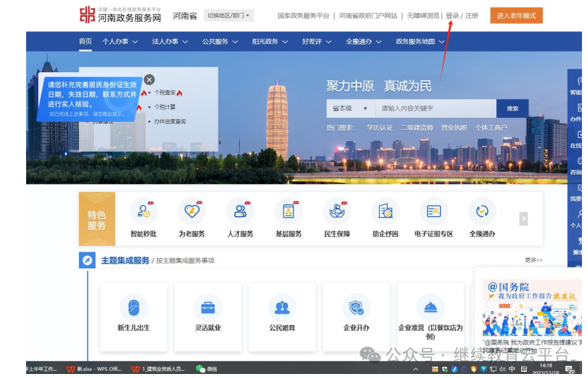
Task: Click the 登录 link
Action: tap(452, 15)
